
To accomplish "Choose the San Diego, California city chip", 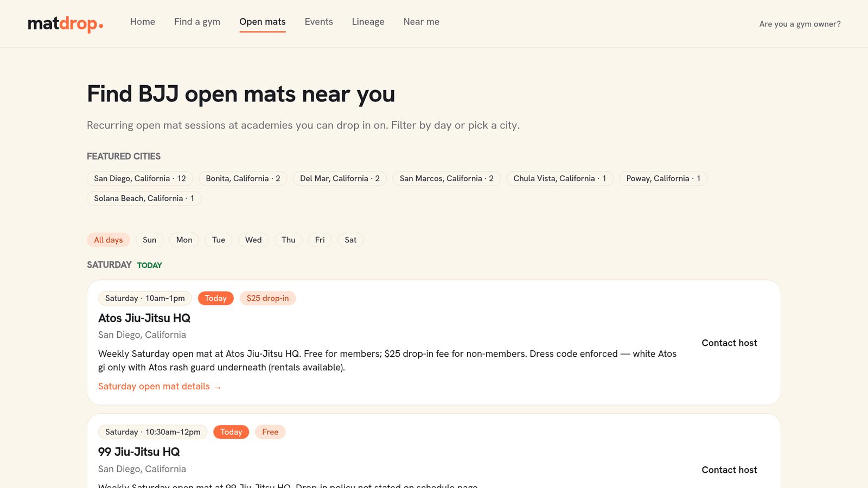I will pos(140,178).
